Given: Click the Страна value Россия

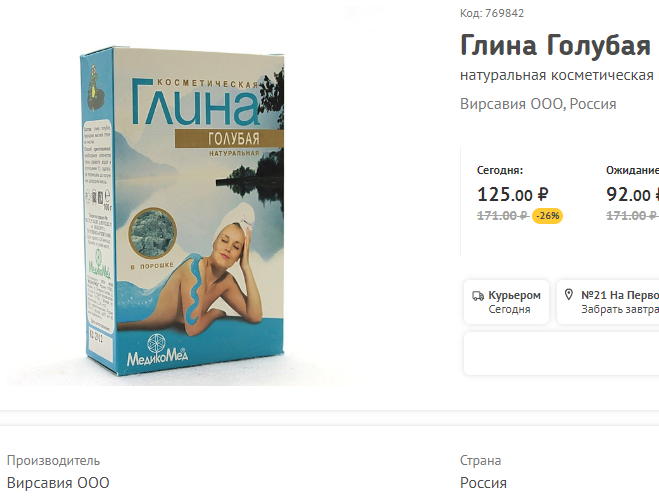Looking at the screenshot, I should point(483,483).
